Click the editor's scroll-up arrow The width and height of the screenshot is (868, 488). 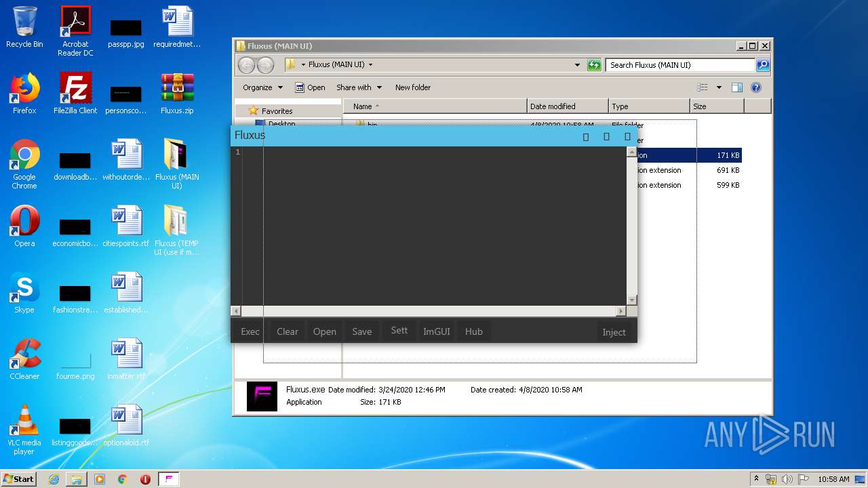(x=632, y=152)
